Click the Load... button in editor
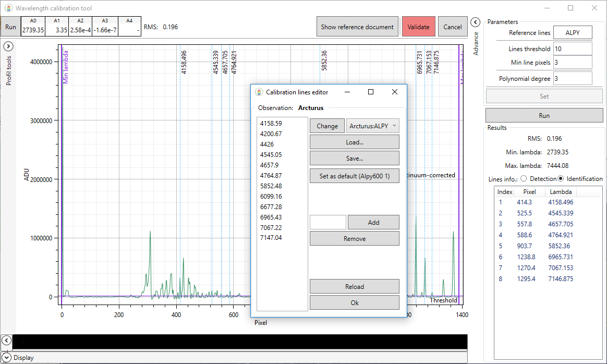Image resolution: width=607 pixels, height=364 pixels. pos(354,142)
